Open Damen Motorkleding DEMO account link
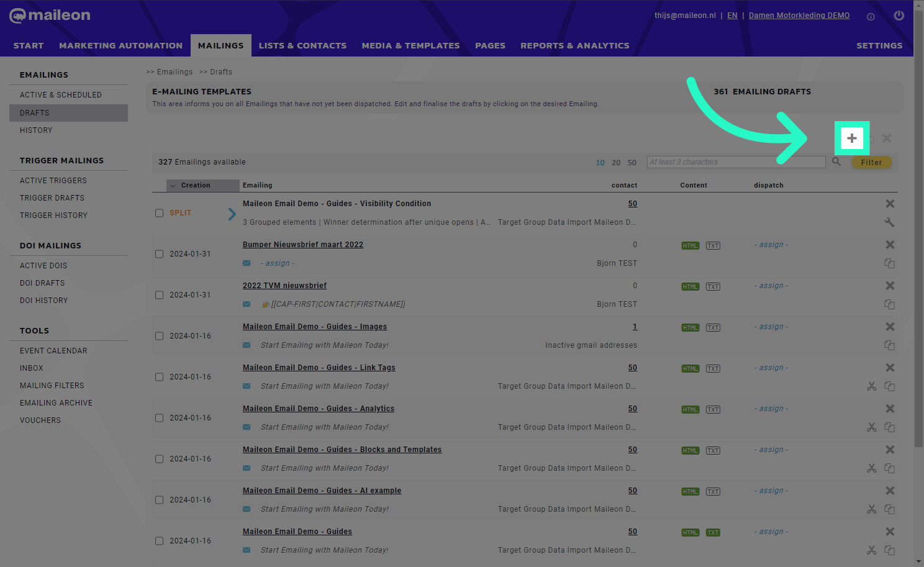 pyautogui.click(x=799, y=16)
